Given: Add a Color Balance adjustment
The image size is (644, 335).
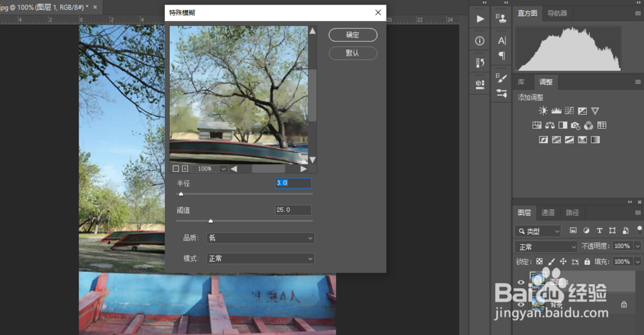Looking at the screenshot, I should (x=550, y=126).
